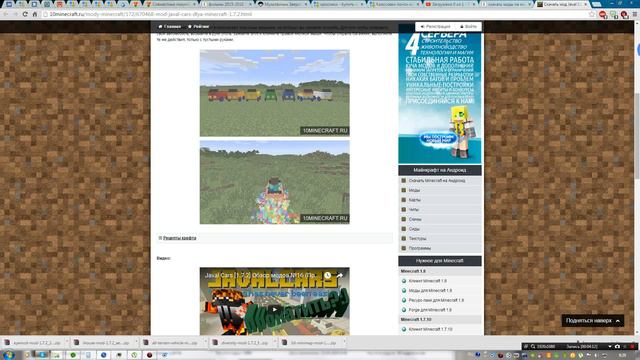Click the Войти button
The height and width of the screenshot is (360, 640).
(468, 27)
